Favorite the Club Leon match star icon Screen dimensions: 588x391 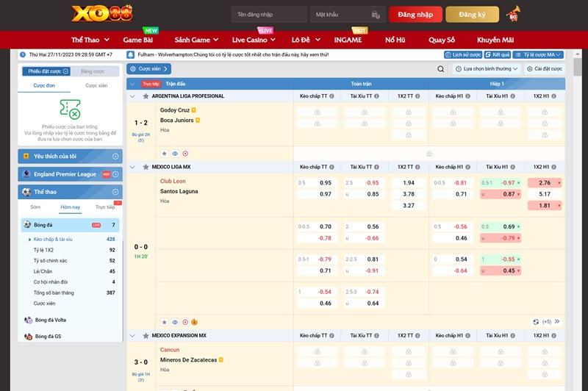point(164,322)
